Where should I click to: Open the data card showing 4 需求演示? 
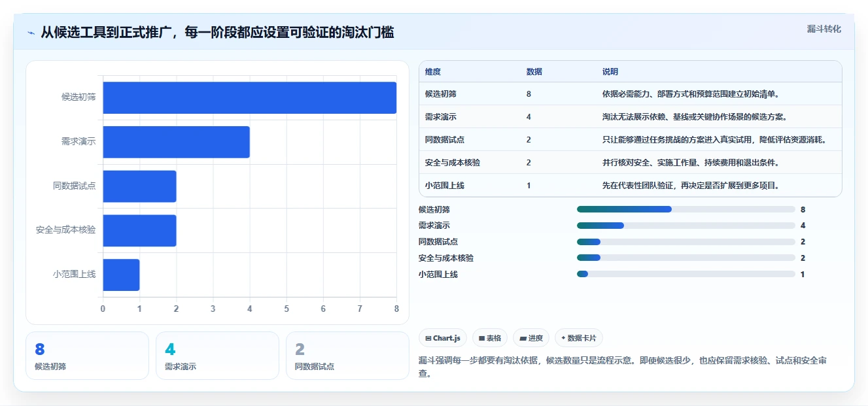[217, 356]
